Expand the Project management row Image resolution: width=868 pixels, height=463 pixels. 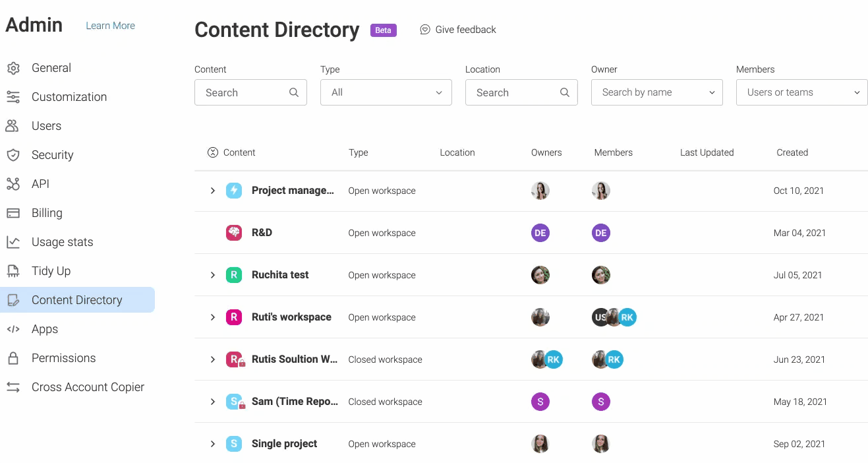click(213, 191)
